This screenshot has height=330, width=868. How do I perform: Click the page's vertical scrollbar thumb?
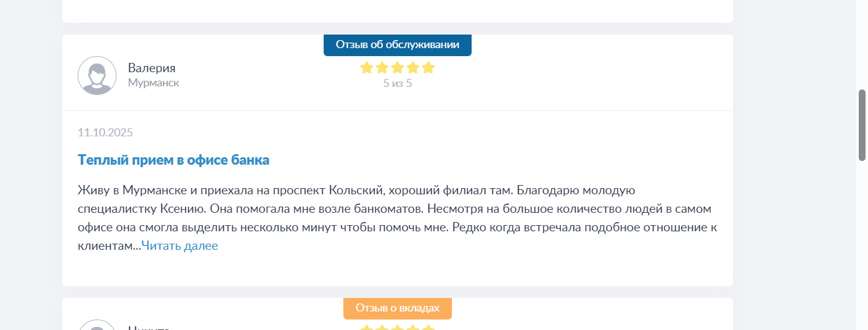tap(862, 125)
